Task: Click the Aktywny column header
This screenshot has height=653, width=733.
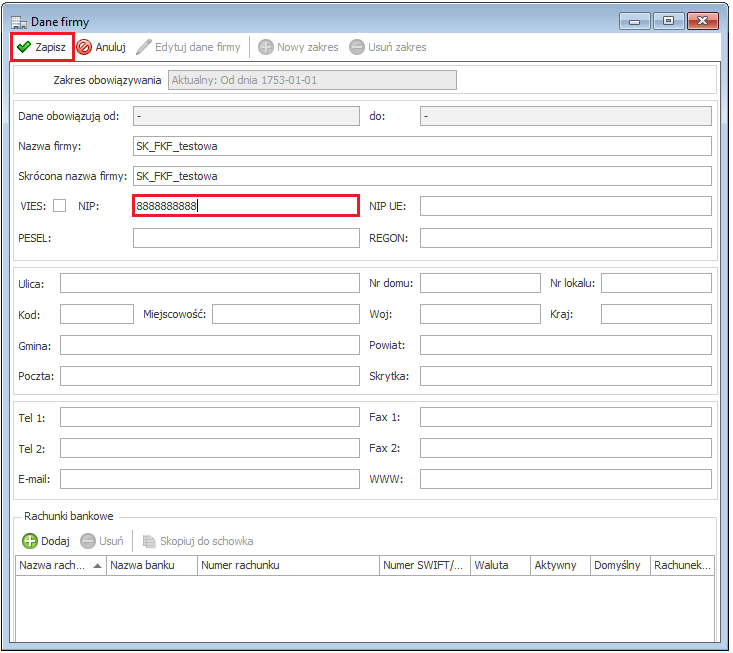Action: [561, 566]
